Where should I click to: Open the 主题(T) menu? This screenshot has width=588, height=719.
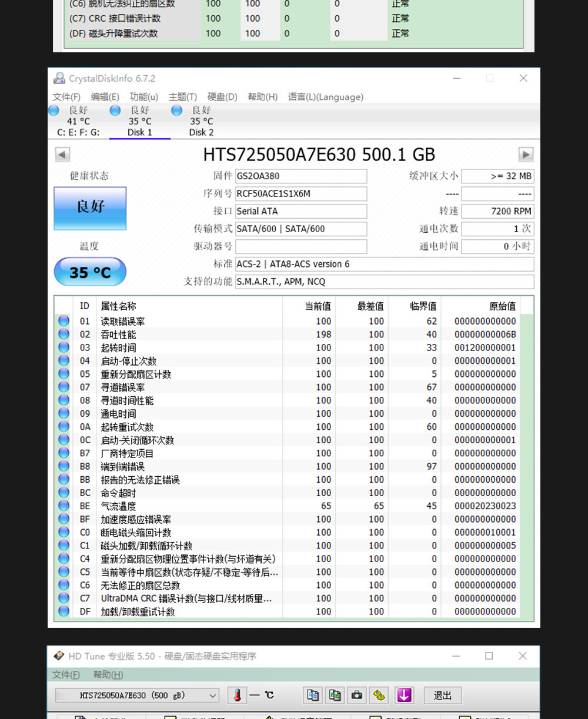[183, 97]
